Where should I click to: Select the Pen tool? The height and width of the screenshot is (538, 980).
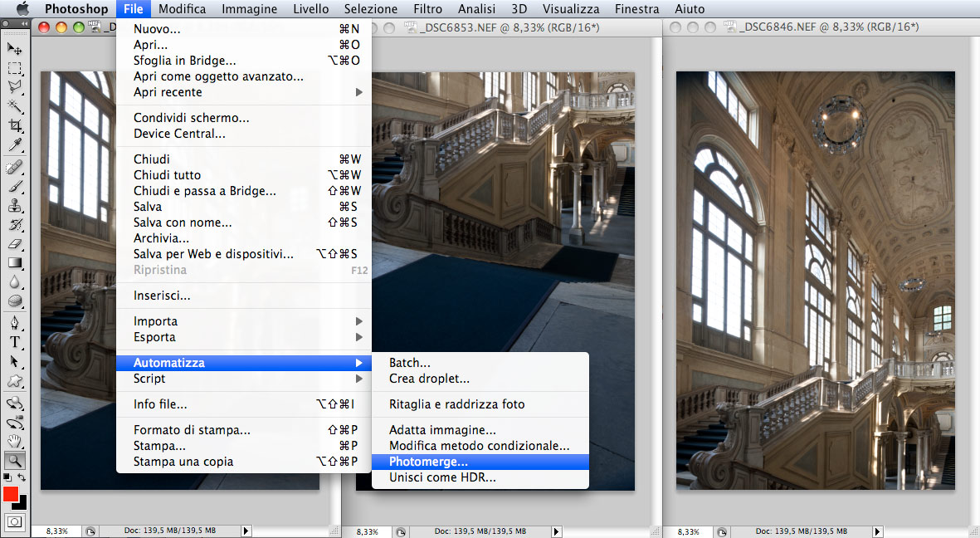[14, 323]
